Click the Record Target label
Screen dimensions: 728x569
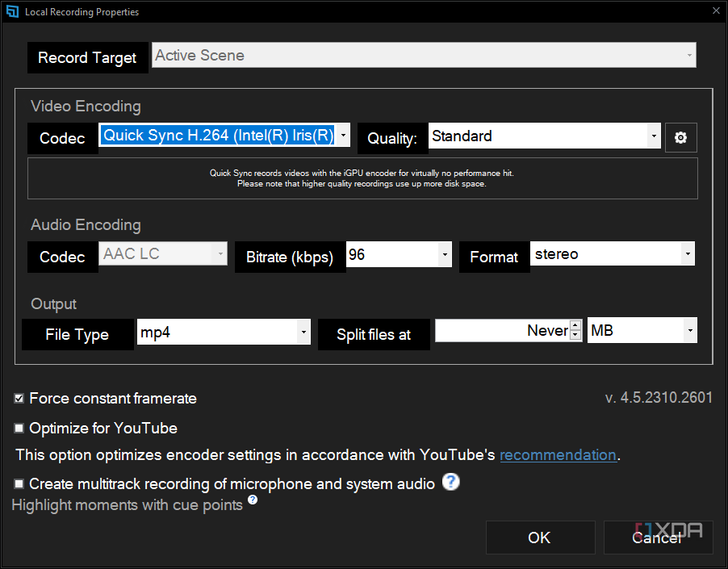87,57
